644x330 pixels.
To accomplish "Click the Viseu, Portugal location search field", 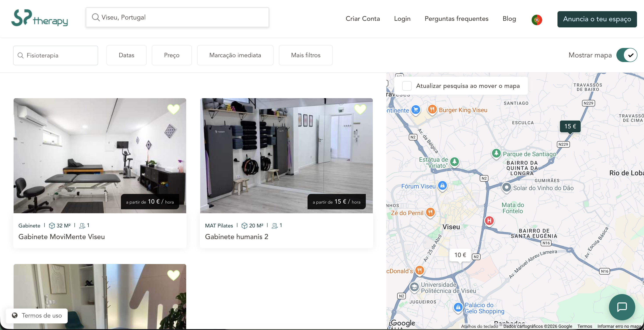I will tap(177, 17).
